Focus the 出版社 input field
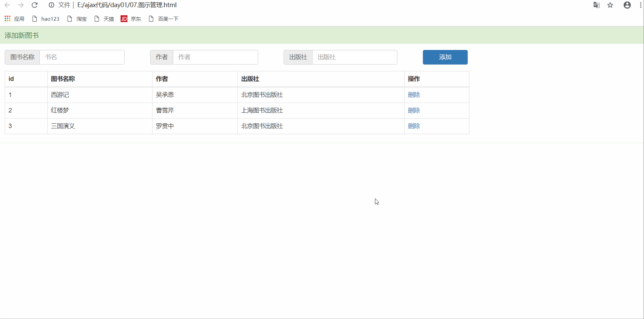644x319 pixels. [355, 57]
